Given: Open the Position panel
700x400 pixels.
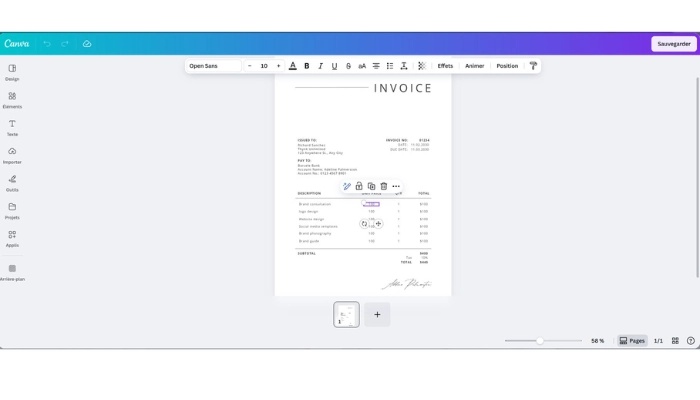Looking at the screenshot, I should tap(507, 66).
